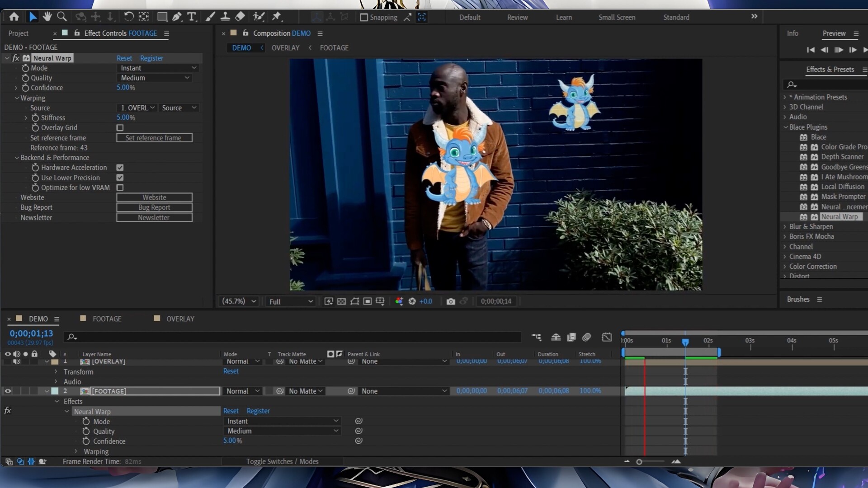Open the Project panel tab

pyautogui.click(x=18, y=33)
